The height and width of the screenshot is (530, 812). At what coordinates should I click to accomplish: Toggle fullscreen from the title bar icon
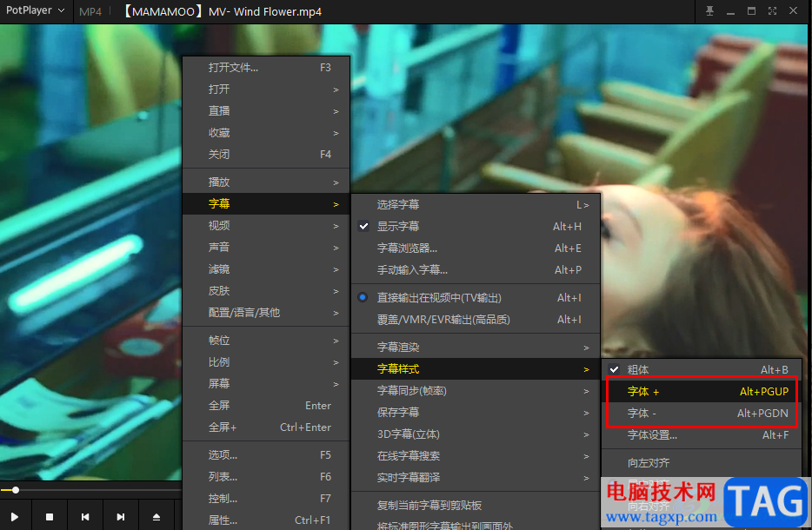click(772, 11)
